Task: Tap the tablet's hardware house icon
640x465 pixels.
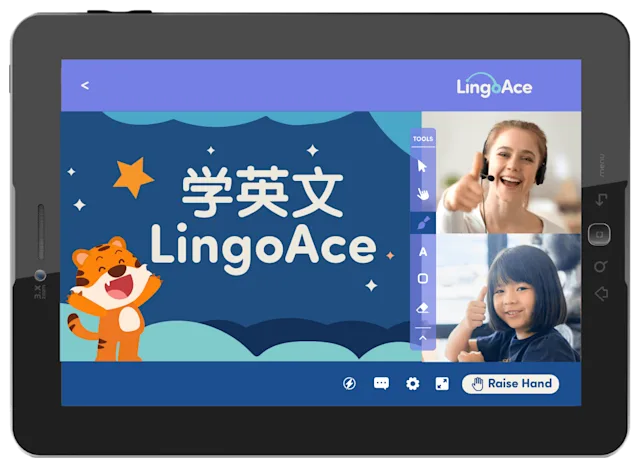Action: [601, 294]
